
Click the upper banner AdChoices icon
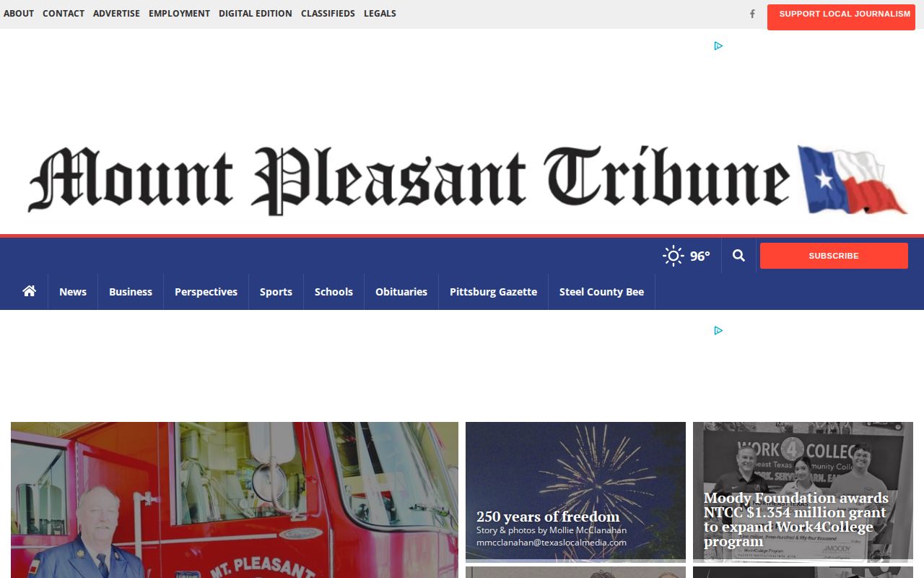(718, 46)
